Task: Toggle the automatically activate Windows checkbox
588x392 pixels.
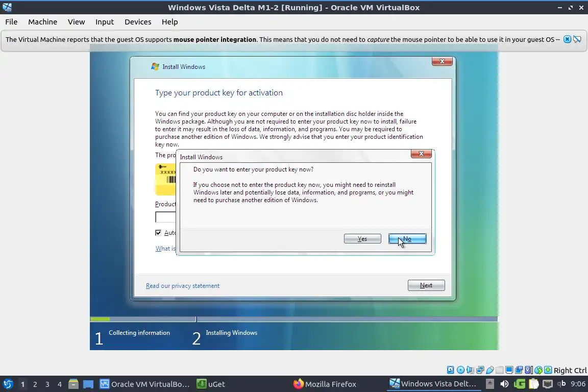Action: pyautogui.click(x=158, y=233)
